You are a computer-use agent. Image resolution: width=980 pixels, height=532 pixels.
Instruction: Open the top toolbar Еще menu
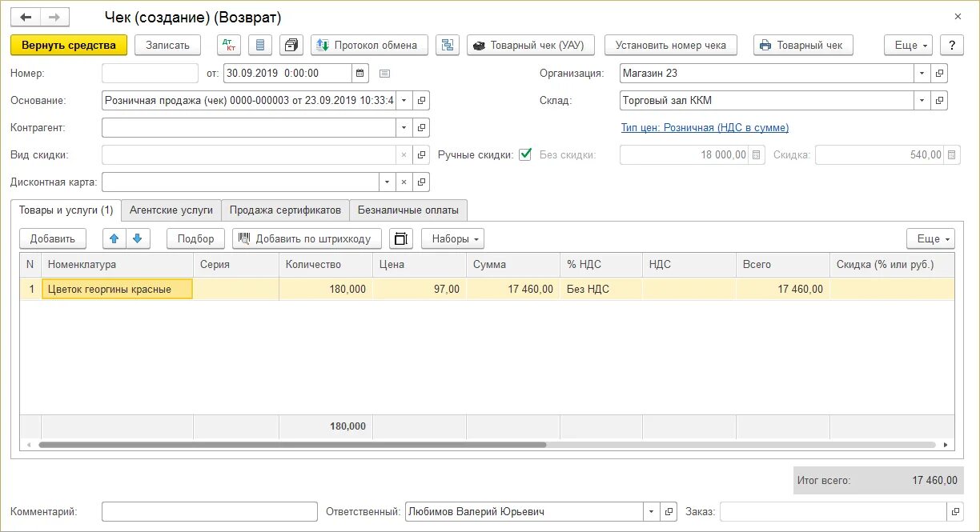tap(910, 45)
